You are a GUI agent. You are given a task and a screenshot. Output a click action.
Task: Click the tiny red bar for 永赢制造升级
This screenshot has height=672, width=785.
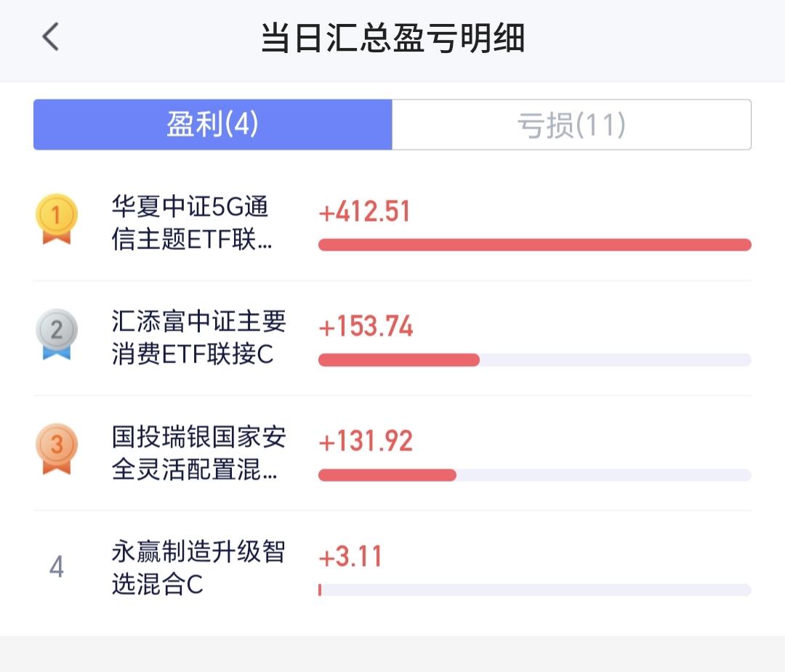coord(320,590)
